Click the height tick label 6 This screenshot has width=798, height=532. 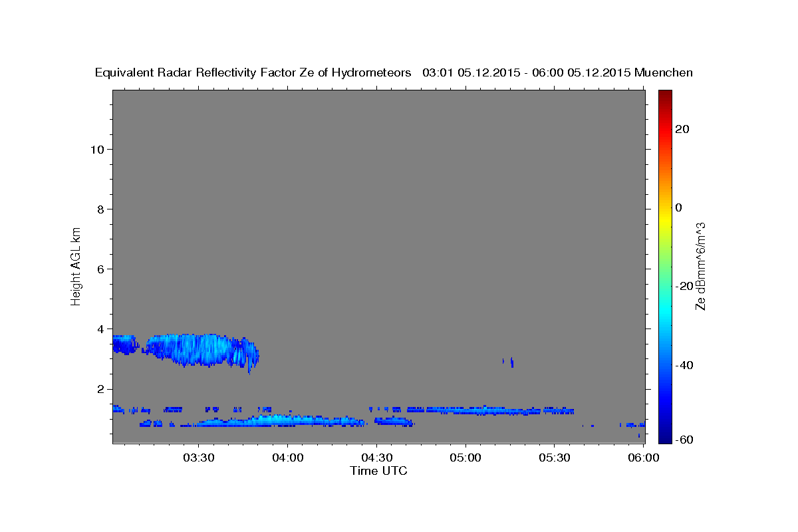click(x=100, y=269)
